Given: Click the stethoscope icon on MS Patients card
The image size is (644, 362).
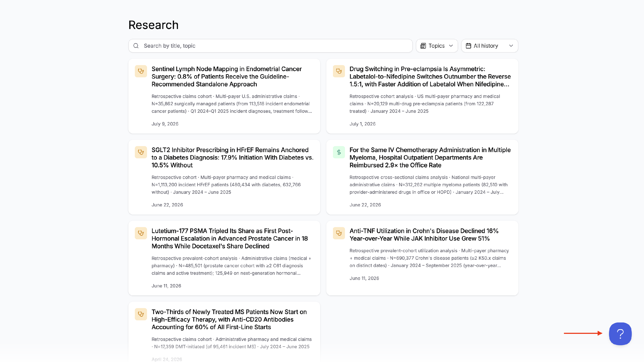Looking at the screenshot, I should [141, 314].
